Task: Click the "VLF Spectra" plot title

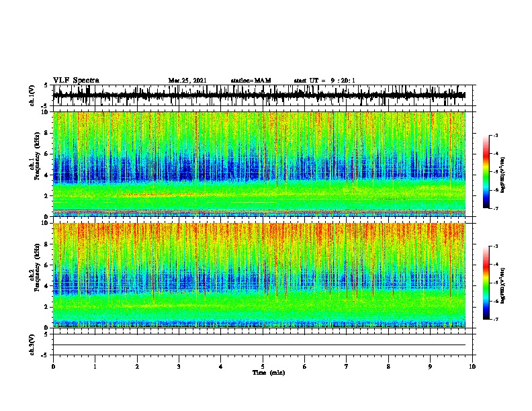Action: point(76,80)
